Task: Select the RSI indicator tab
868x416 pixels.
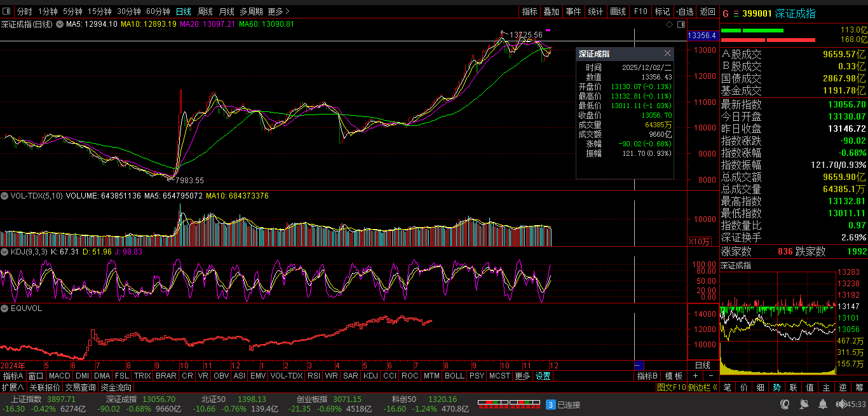Action: point(313,376)
